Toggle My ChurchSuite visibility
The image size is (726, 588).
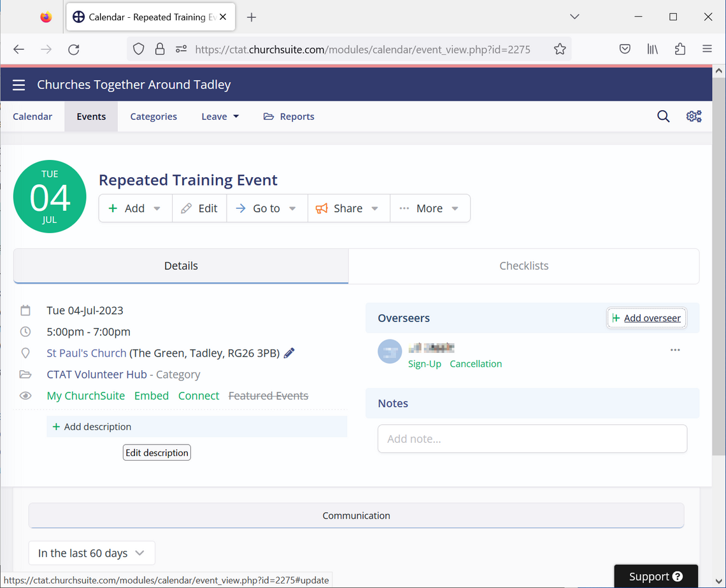point(86,396)
